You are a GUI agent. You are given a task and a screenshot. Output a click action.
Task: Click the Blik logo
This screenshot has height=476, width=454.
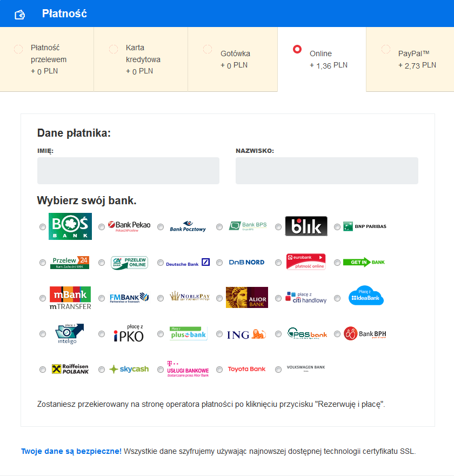tap(306, 226)
